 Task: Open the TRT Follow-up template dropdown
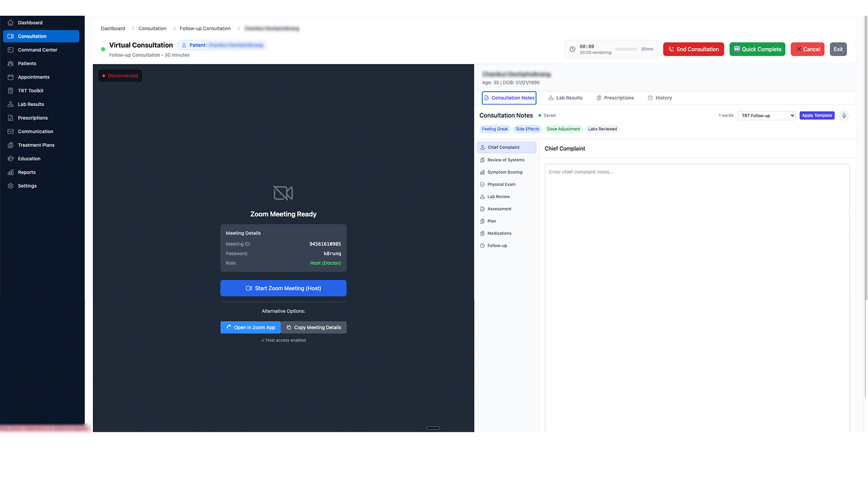point(766,115)
